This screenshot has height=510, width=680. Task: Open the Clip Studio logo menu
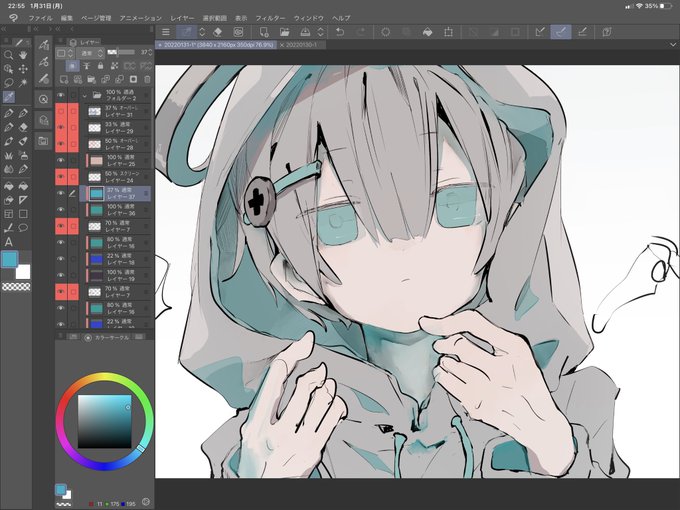[13, 18]
